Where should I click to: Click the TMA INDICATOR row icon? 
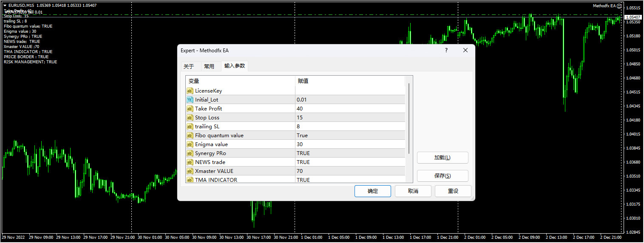[x=190, y=180]
